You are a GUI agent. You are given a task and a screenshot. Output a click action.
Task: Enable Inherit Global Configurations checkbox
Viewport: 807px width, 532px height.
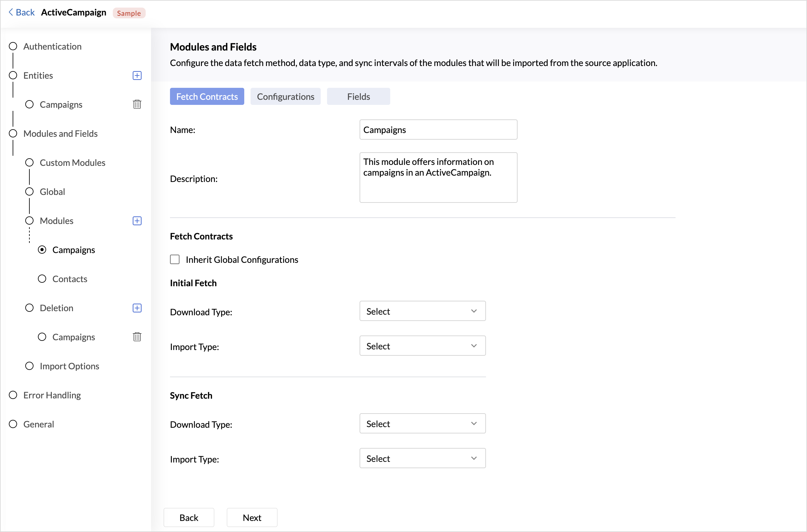click(175, 260)
